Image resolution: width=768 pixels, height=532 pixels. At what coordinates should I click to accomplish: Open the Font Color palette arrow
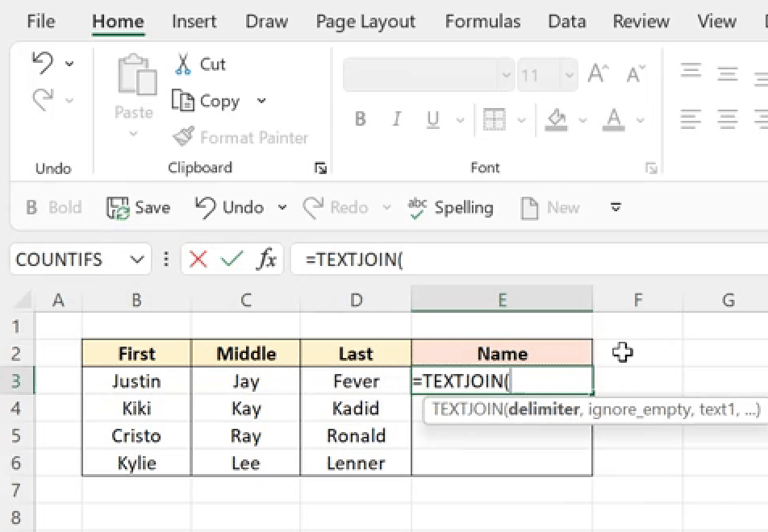pos(641,119)
